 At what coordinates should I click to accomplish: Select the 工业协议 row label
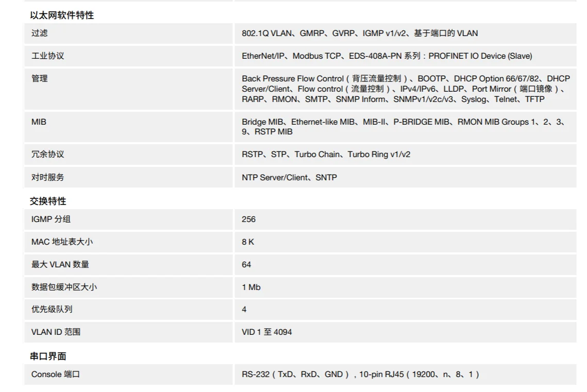[x=48, y=56]
